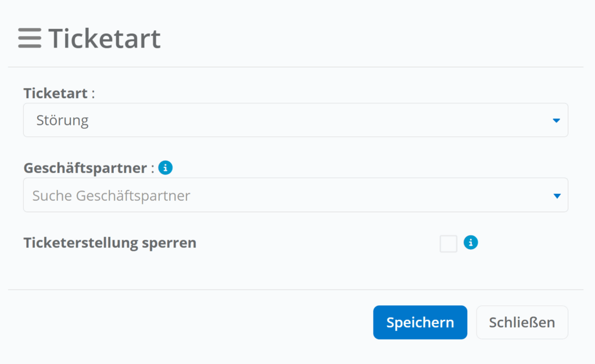The height and width of the screenshot is (364, 595).
Task: Open the hamburger menu beside Ticketart title
Action: pyautogui.click(x=30, y=38)
